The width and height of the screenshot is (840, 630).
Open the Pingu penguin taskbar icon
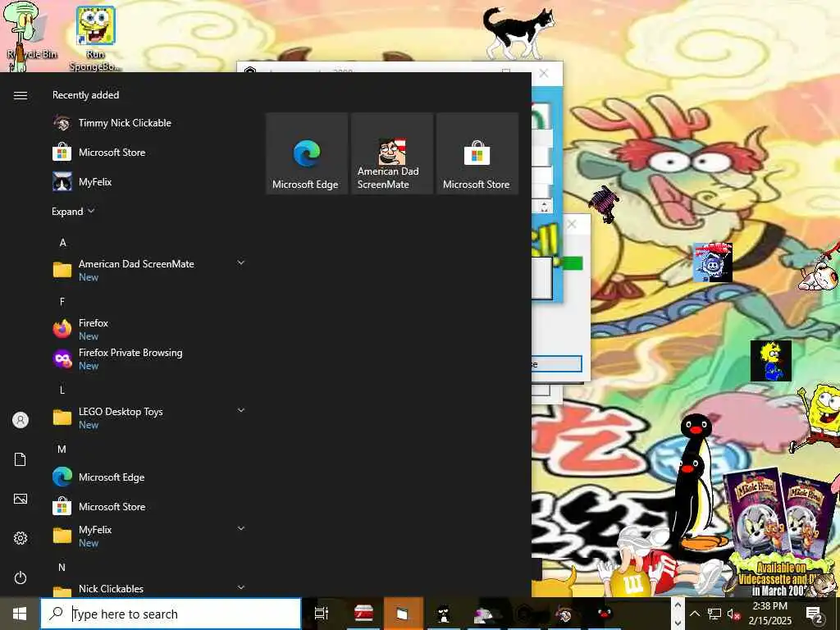click(605, 614)
